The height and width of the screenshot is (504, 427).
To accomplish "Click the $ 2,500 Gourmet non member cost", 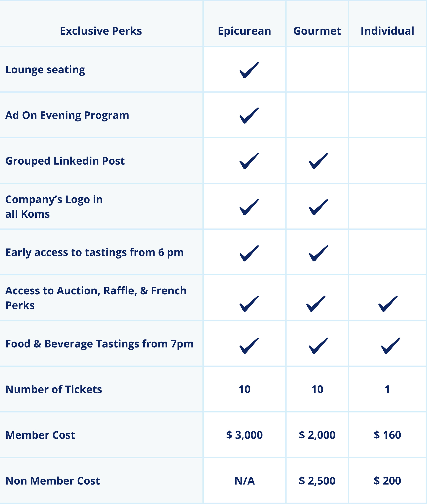I will (317, 481).
